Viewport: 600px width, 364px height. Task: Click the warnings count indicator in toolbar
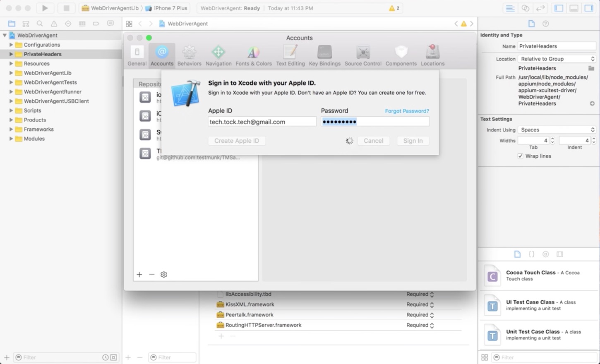(394, 8)
